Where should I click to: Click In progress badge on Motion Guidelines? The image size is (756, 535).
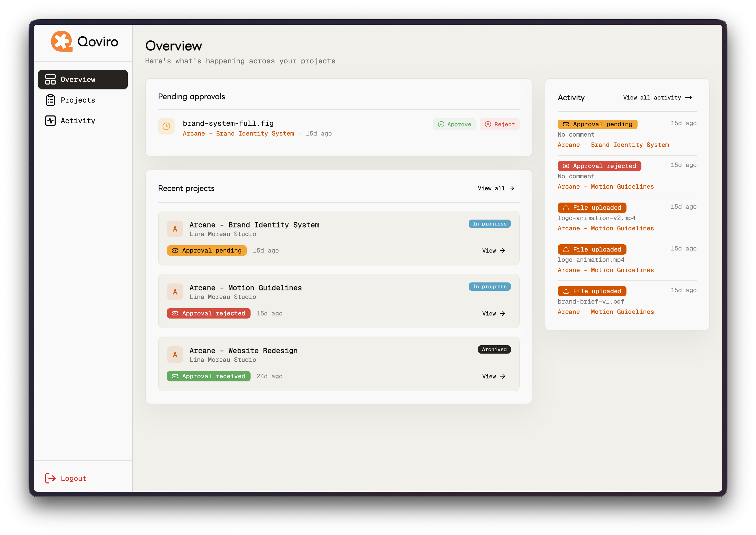[489, 287]
